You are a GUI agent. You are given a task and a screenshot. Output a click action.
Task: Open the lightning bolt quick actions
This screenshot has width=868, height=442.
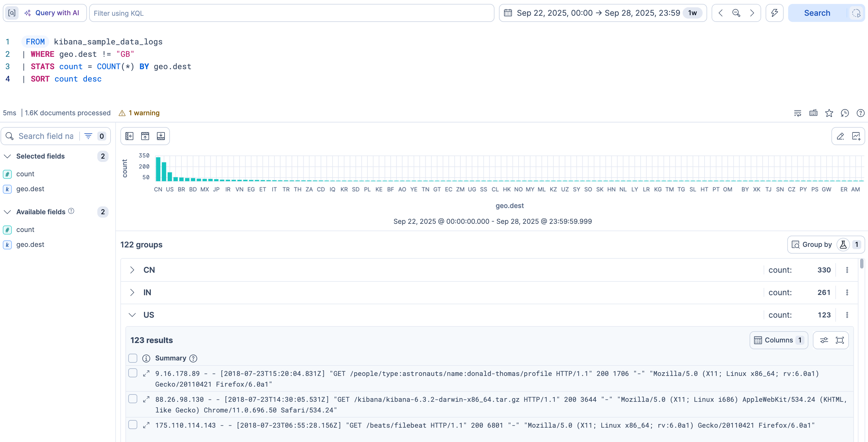[x=774, y=13]
